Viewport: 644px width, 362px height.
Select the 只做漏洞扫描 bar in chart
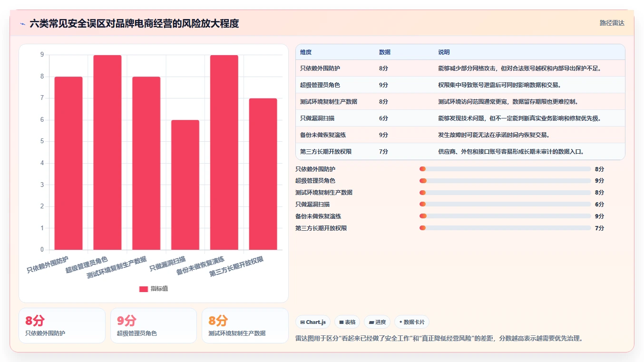tap(185, 185)
